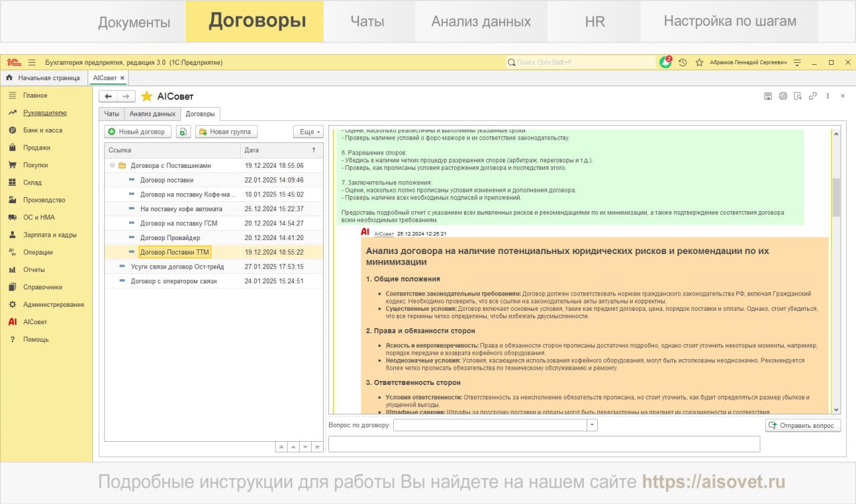Image resolution: width=856 pixels, height=504 pixels.
Task: Select Договор с оператором связи row
Action: pos(214,281)
